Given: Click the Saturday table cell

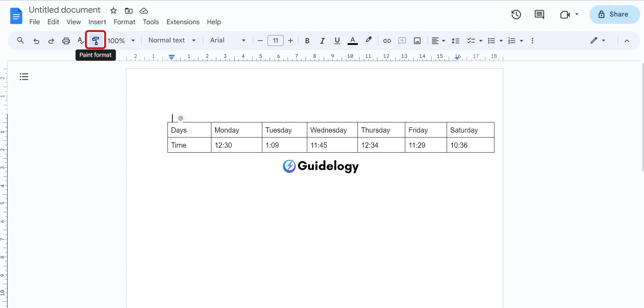Looking at the screenshot, I should [470, 130].
